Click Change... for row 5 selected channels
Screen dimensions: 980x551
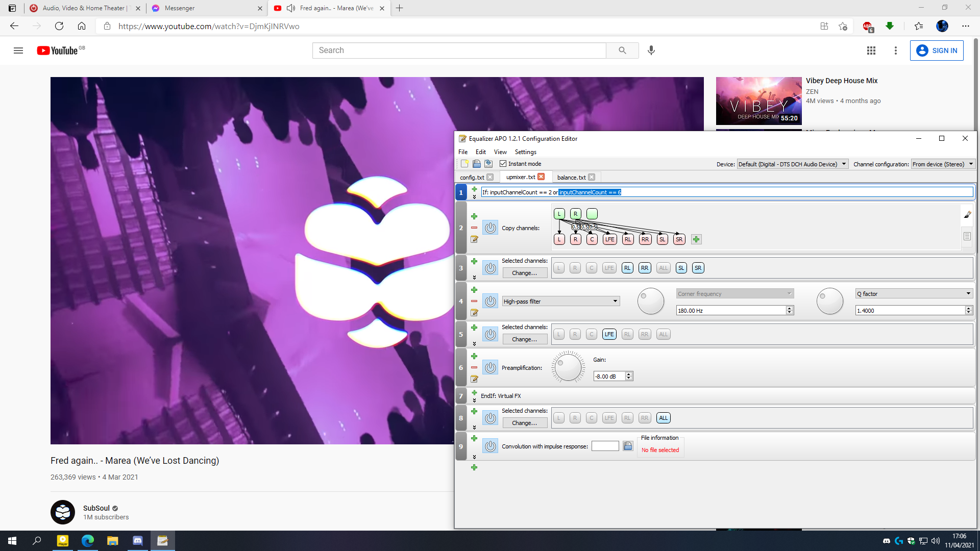[525, 339]
